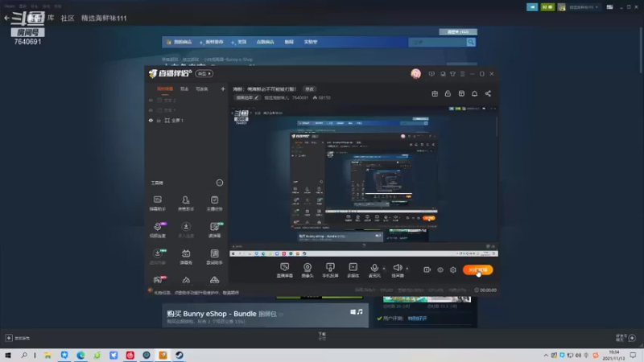Open the 弹幕秀 tool in the toolbox
644x362 pixels.
186,257
